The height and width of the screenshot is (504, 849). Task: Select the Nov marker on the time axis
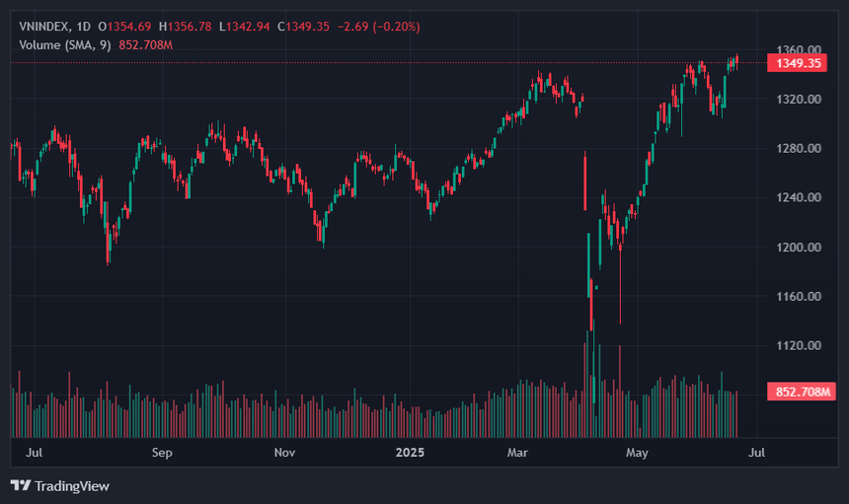pyautogui.click(x=284, y=453)
